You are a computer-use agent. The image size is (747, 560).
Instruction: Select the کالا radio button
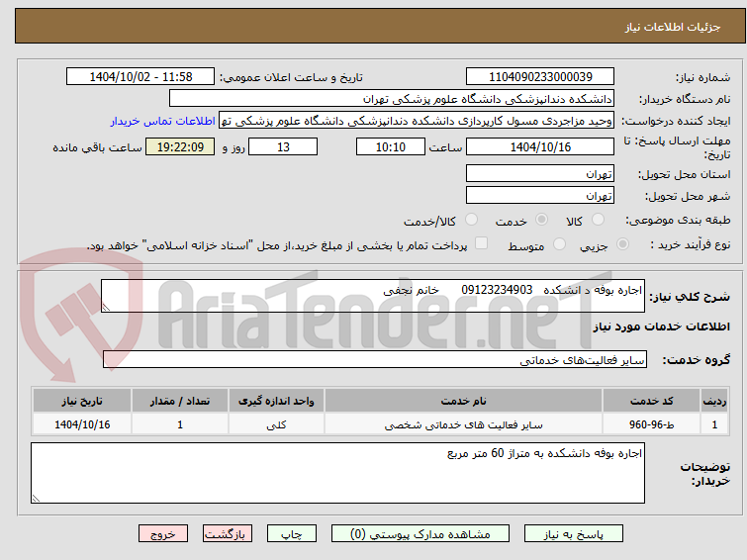598,220
